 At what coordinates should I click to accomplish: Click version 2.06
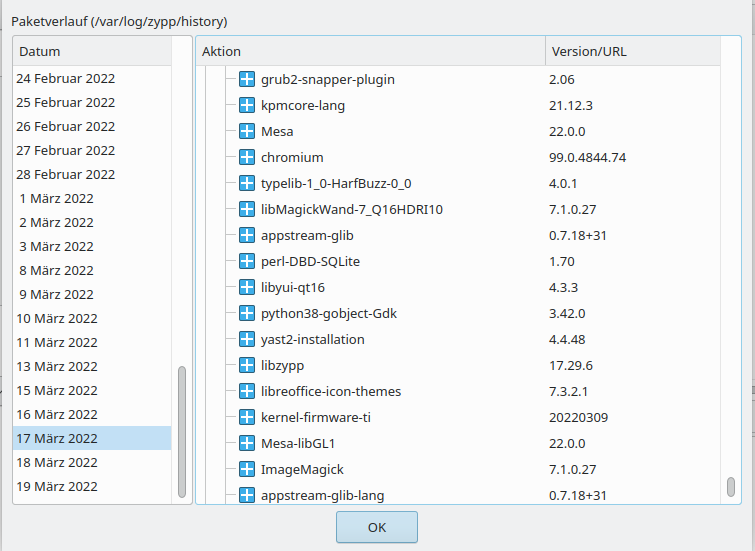(x=561, y=79)
